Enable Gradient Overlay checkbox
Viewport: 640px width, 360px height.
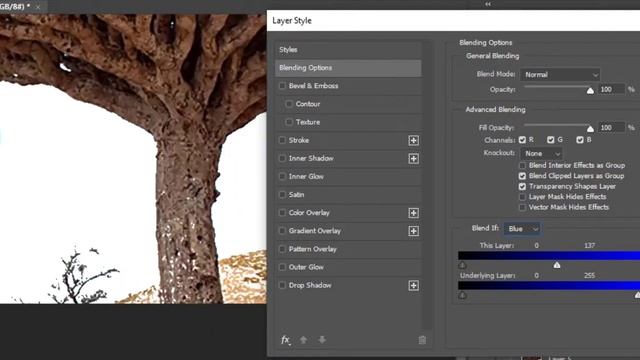click(282, 231)
